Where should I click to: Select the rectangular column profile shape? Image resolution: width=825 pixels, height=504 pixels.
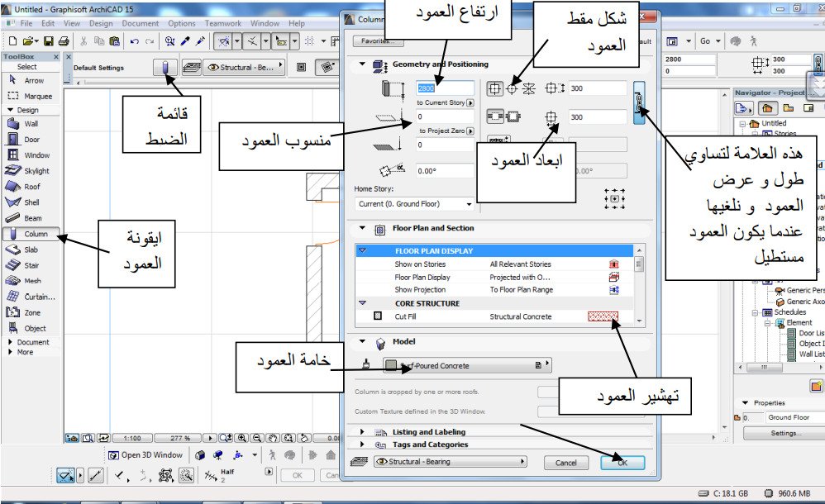[494, 88]
